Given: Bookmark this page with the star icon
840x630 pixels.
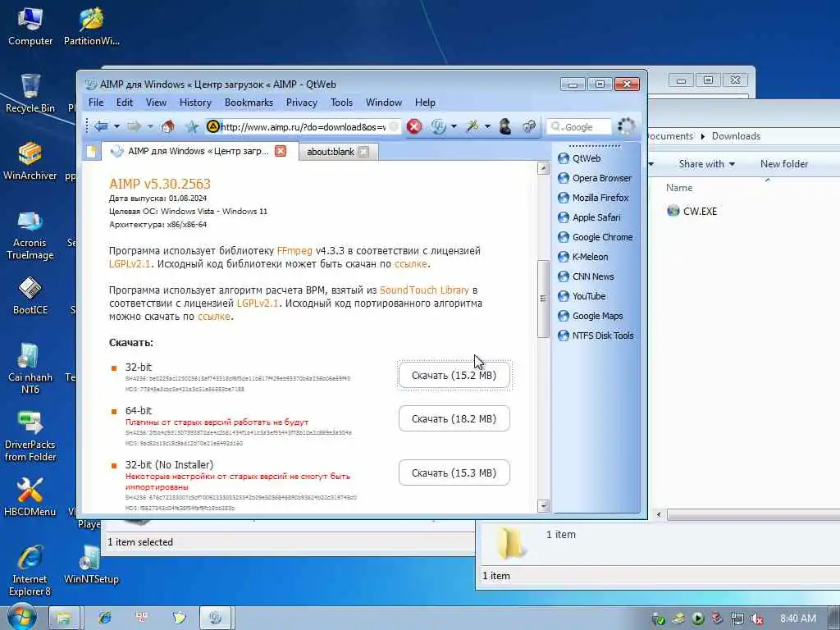Looking at the screenshot, I should tap(192, 127).
